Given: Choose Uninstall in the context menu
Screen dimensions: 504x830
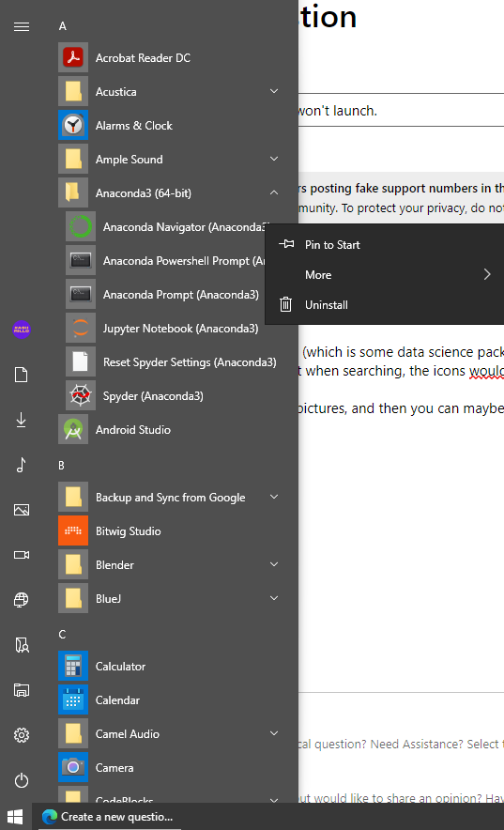Looking at the screenshot, I should [385, 305].
